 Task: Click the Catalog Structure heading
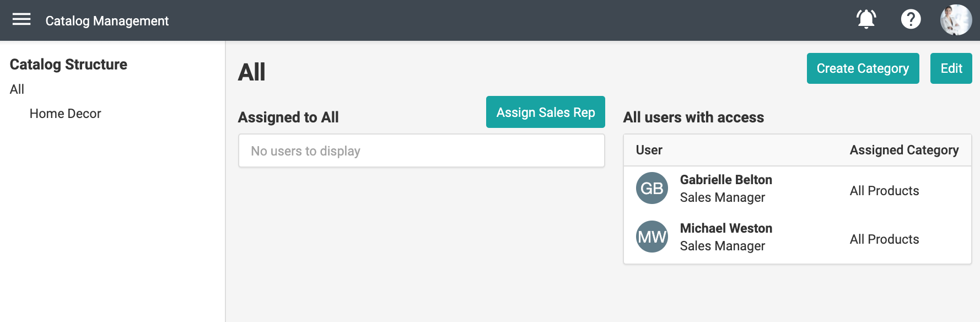68,65
